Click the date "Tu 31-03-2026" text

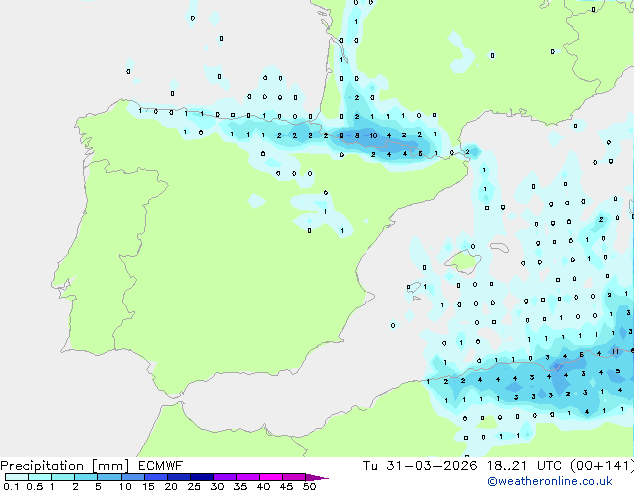pyautogui.click(x=420, y=466)
